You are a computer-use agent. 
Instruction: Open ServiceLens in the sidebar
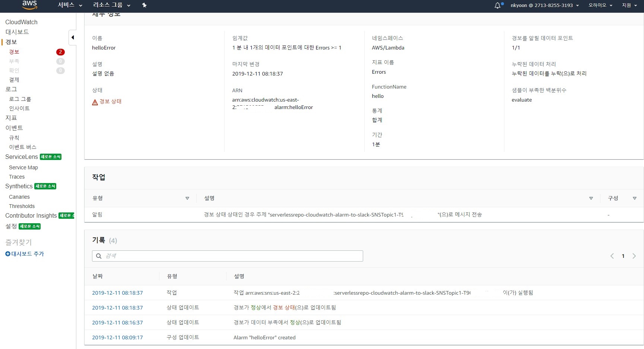coord(22,157)
